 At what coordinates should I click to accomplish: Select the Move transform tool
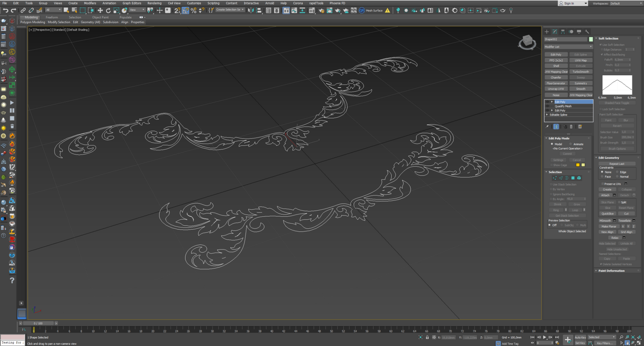pyautogui.click(x=100, y=10)
